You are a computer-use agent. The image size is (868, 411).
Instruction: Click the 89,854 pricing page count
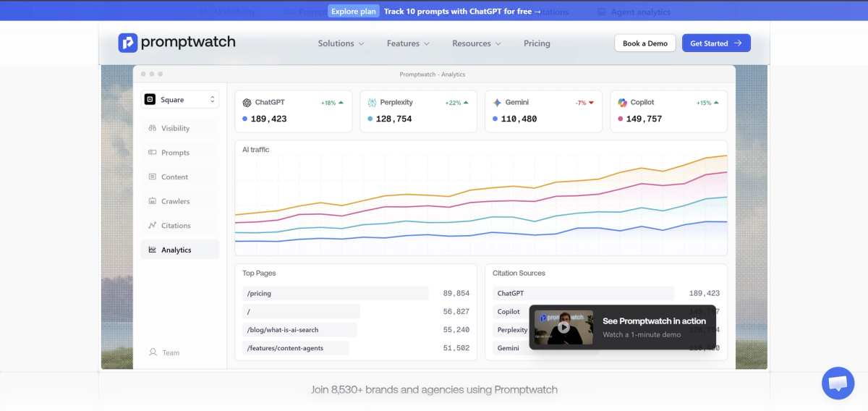(x=456, y=293)
